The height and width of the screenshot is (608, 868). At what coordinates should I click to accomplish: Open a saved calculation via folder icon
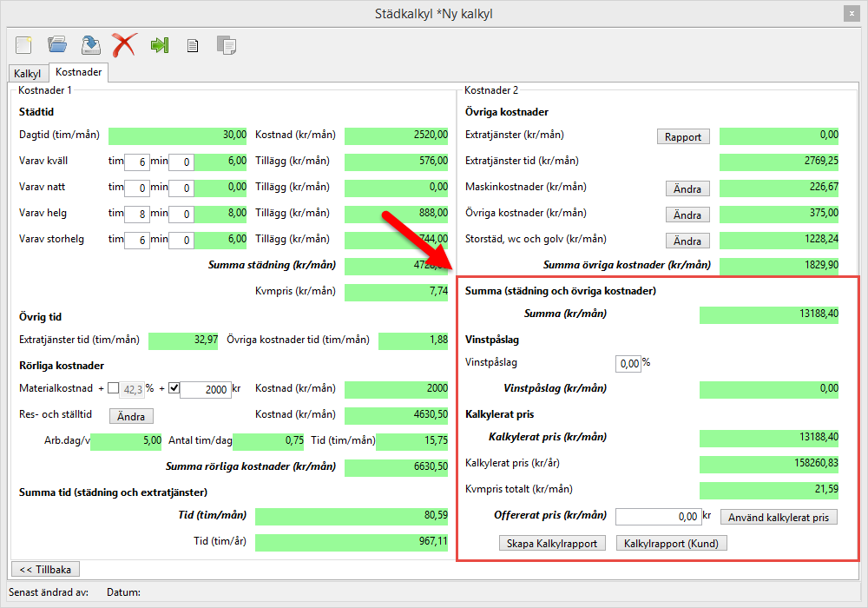click(x=57, y=44)
